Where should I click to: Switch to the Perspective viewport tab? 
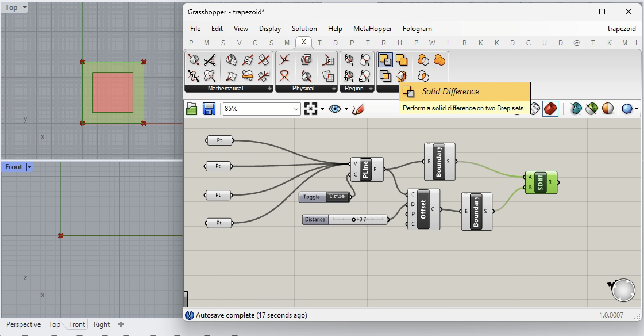point(24,324)
